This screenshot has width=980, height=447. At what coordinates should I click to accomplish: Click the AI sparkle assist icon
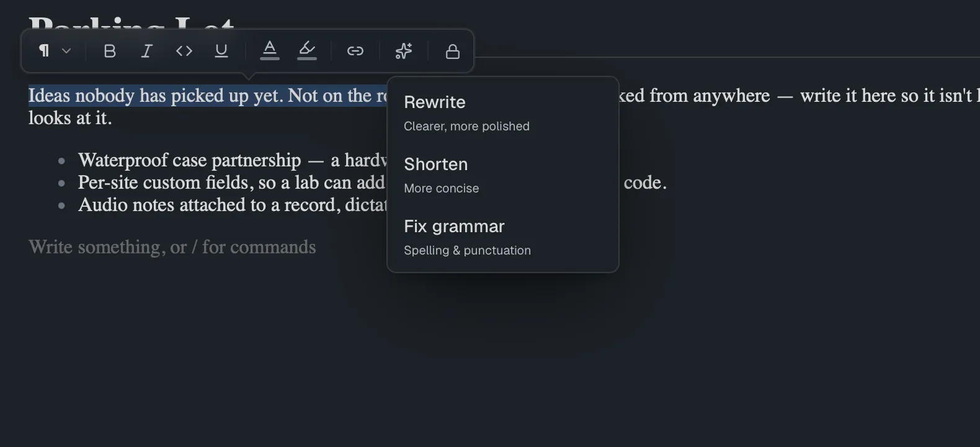click(x=404, y=51)
